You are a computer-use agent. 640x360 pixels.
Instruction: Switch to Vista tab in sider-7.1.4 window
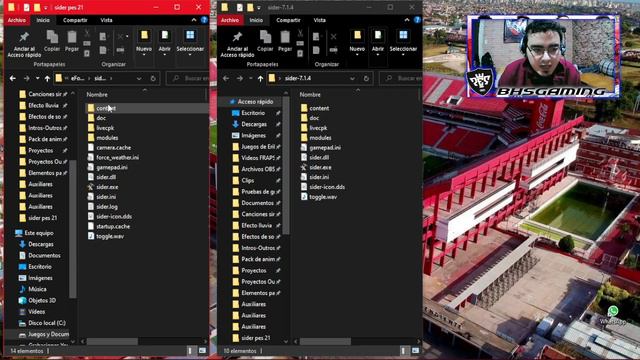[320, 20]
